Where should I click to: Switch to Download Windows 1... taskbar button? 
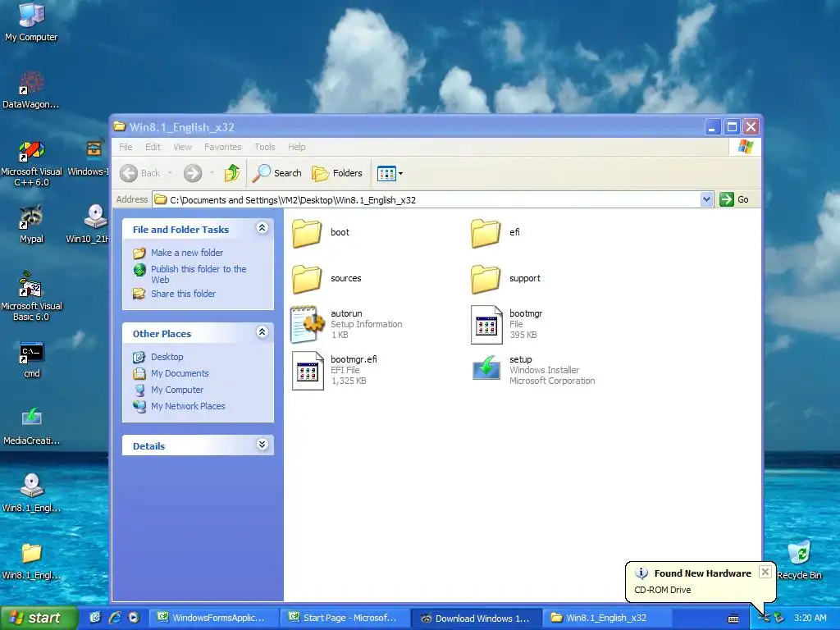[477, 618]
